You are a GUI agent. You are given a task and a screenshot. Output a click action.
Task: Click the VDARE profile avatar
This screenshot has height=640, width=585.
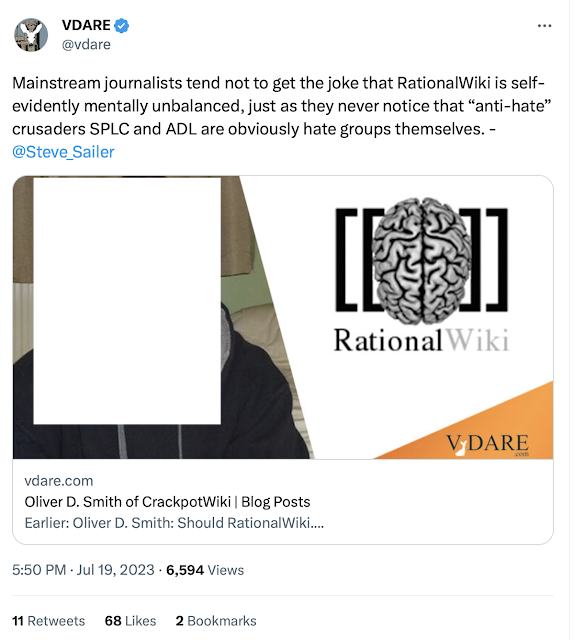pyautogui.click(x=31, y=35)
